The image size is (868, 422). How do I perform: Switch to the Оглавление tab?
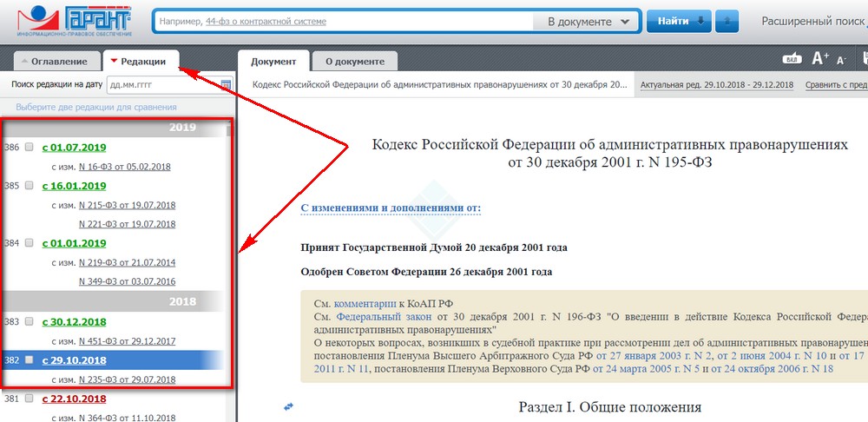56,62
